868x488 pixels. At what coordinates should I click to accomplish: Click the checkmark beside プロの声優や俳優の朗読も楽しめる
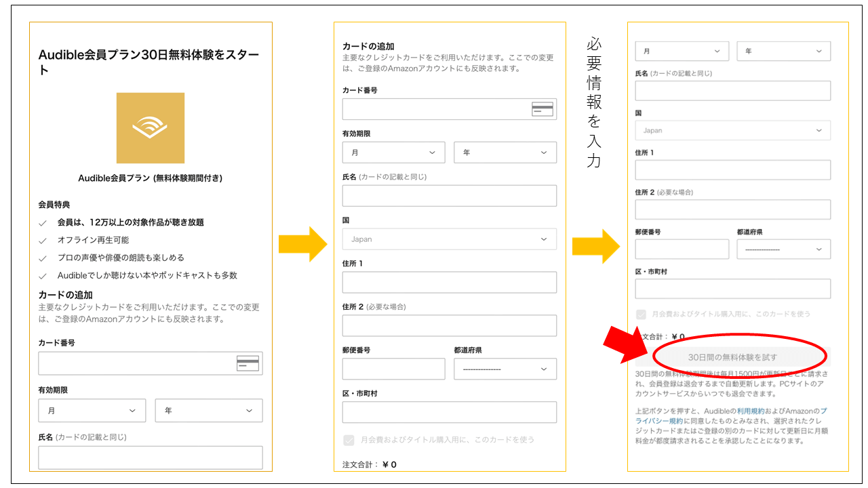[43, 258]
